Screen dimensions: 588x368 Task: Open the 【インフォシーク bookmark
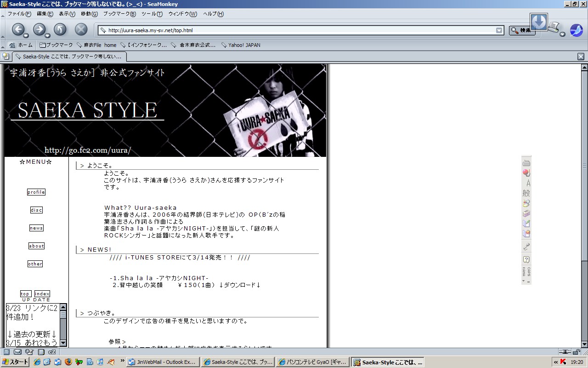[143, 45]
